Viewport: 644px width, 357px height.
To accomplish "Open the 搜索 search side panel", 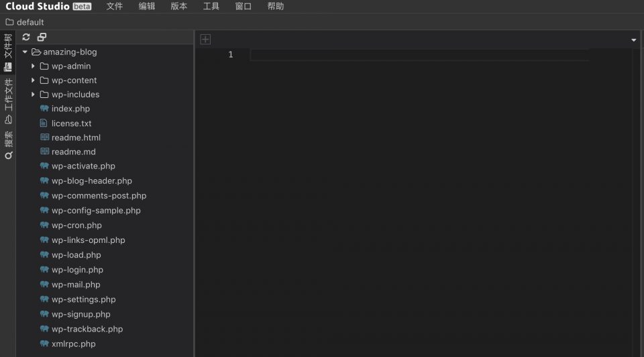I will pos(8,145).
